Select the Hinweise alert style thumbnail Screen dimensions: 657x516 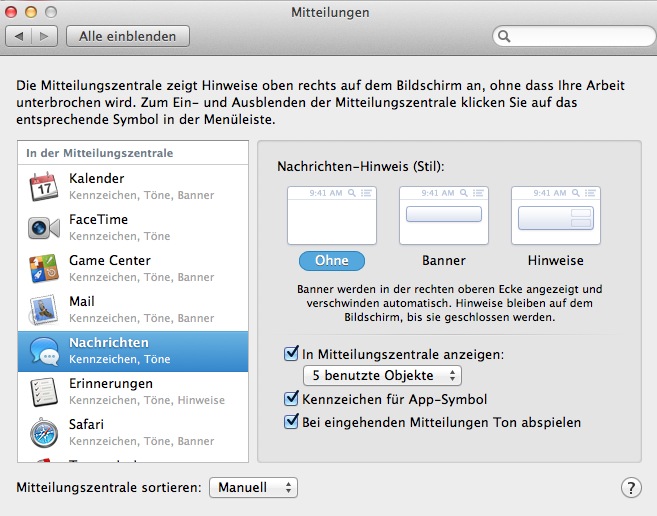555,215
